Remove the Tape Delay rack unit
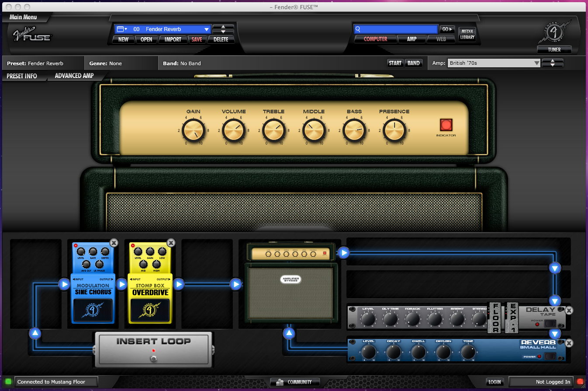The height and width of the screenshot is (391, 588). [569, 311]
